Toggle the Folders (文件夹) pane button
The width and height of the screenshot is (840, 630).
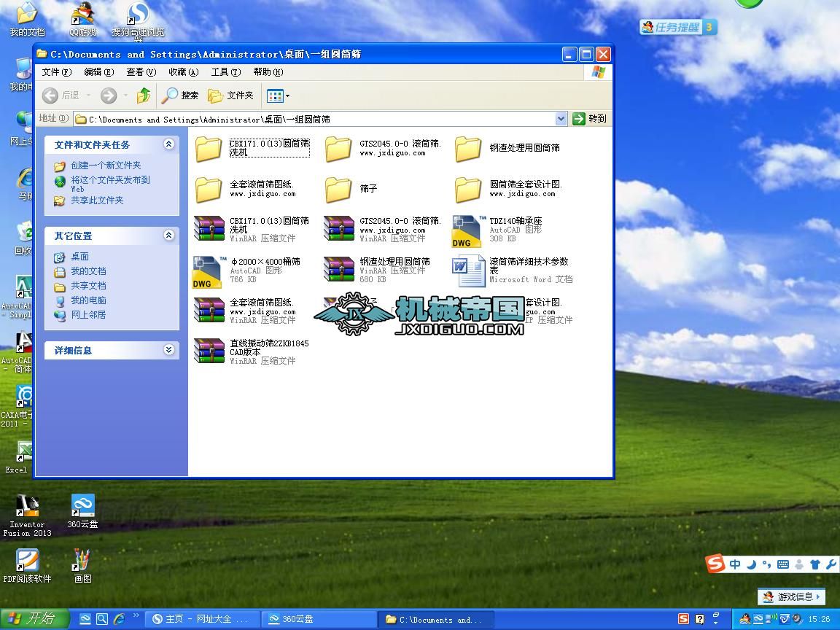(231, 96)
